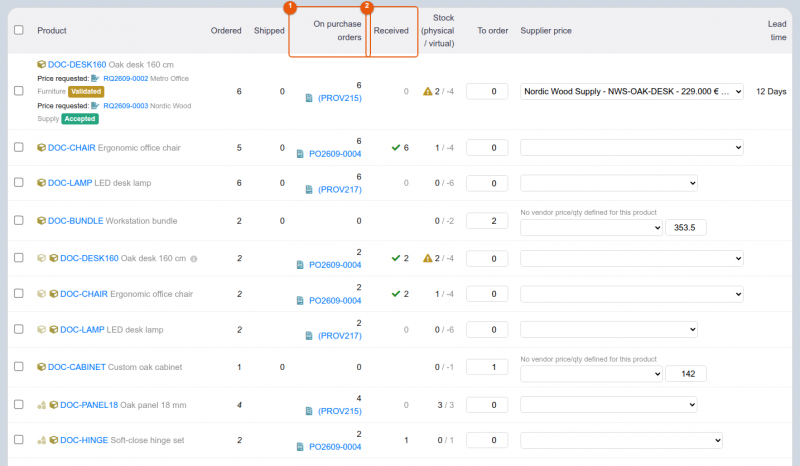Click product icon of DOC-CABINET Custom oak cabinet
The image size is (800, 466).
(41, 367)
